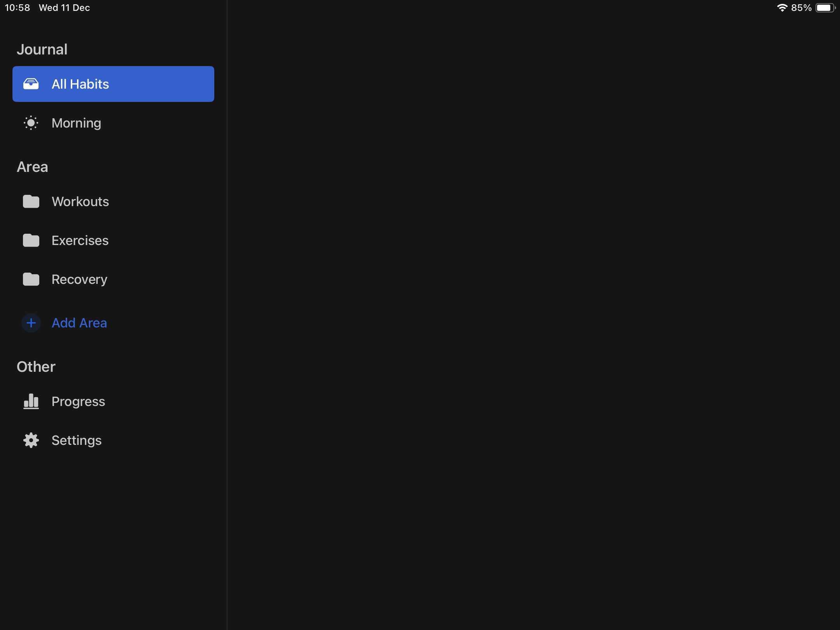Viewport: 840px width, 630px height.
Task: Click the folder icon next to Recovery
Action: pos(31,279)
